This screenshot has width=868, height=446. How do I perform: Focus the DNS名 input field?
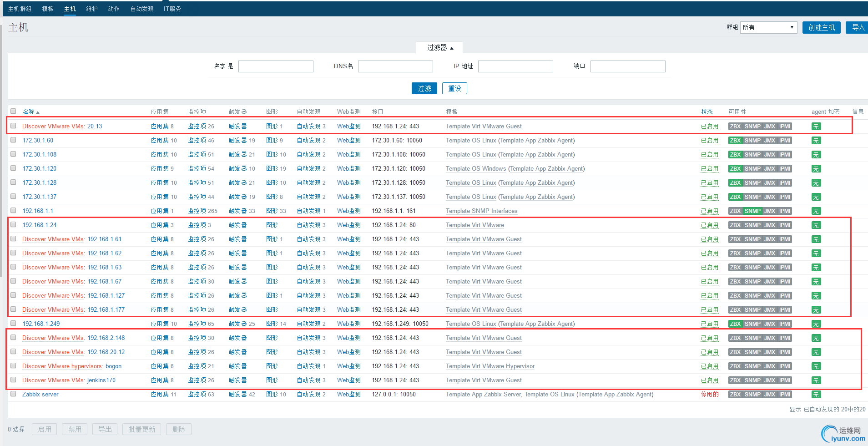pos(395,66)
